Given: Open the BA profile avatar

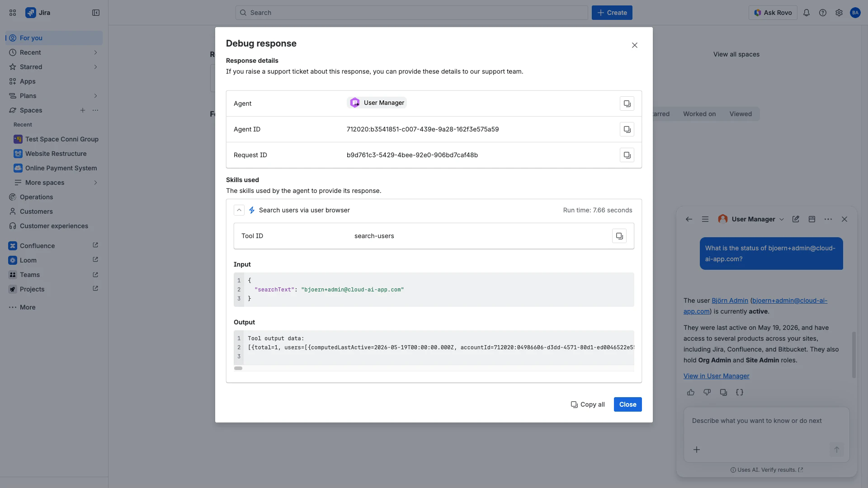Looking at the screenshot, I should 855,13.
